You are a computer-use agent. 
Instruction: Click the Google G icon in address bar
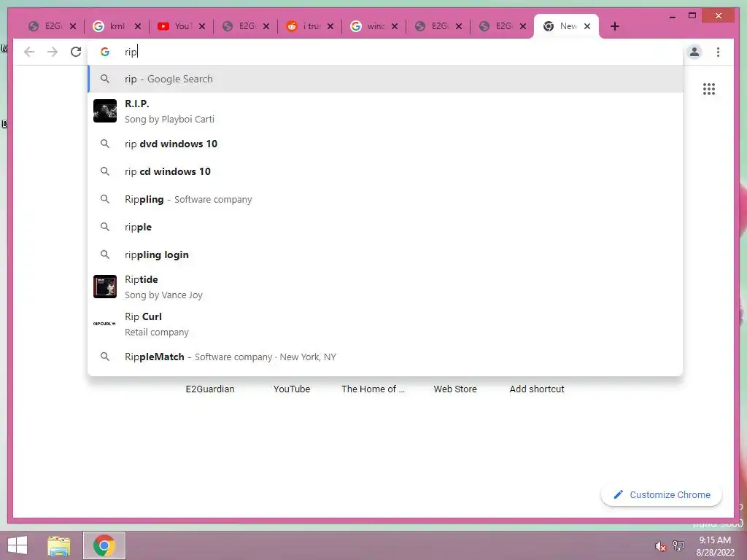click(x=105, y=52)
